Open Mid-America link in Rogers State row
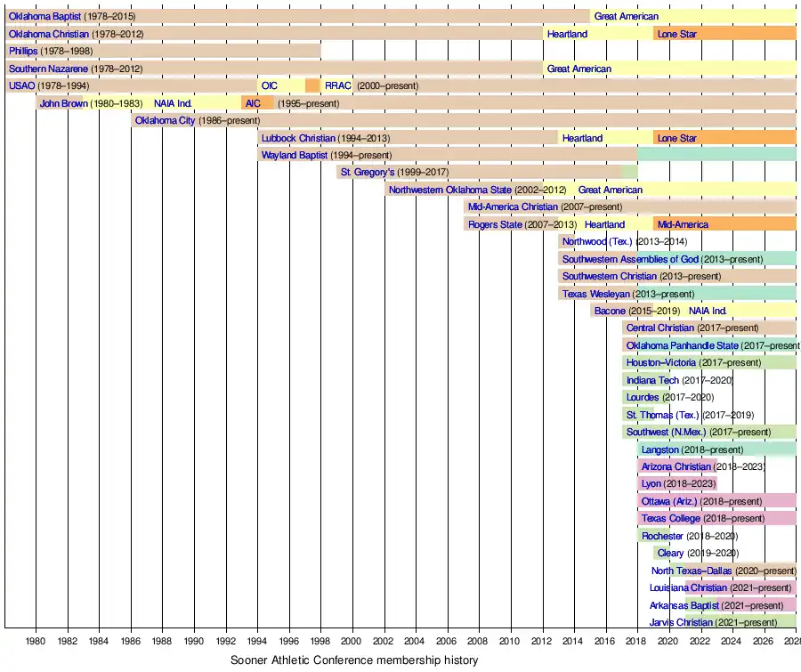801x672 pixels. pyautogui.click(x=683, y=224)
